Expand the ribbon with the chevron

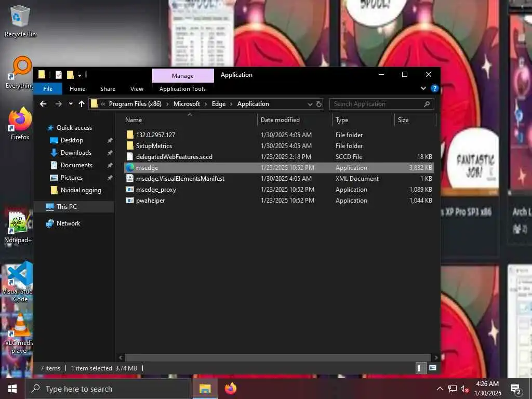point(423,88)
